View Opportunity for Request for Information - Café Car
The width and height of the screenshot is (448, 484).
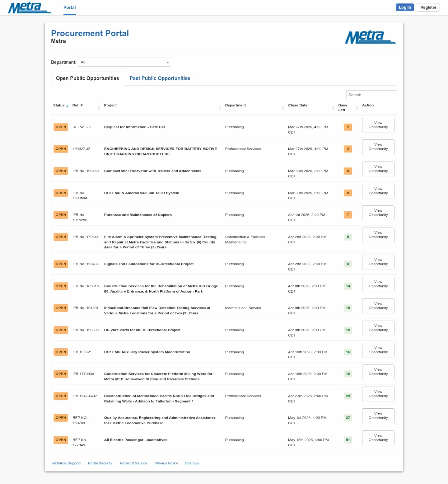tap(378, 125)
